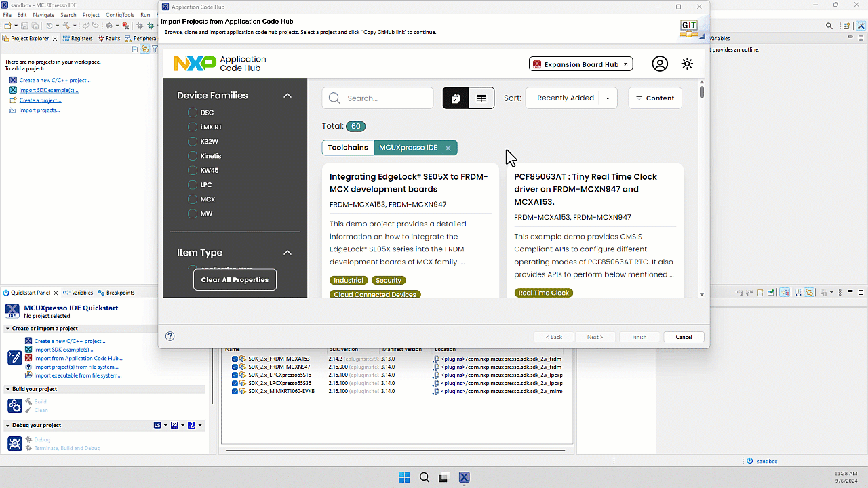Click the Save icon in the IDE toolbar
The width and height of the screenshot is (868, 488).
tap(24, 26)
